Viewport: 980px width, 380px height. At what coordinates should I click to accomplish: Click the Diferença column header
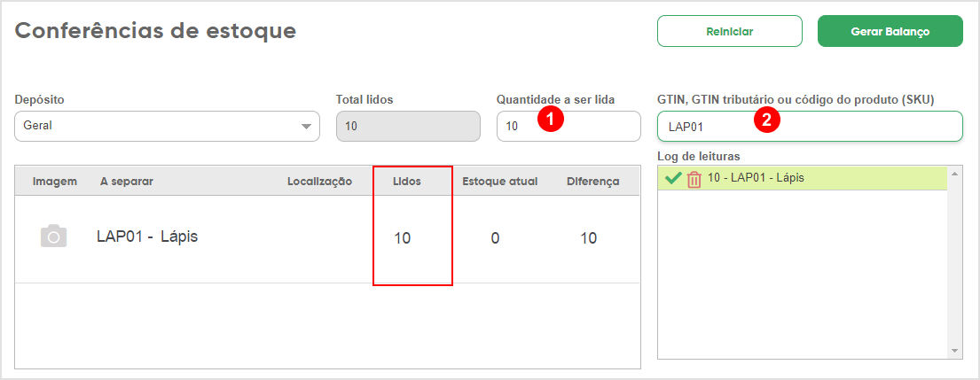pos(593,181)
